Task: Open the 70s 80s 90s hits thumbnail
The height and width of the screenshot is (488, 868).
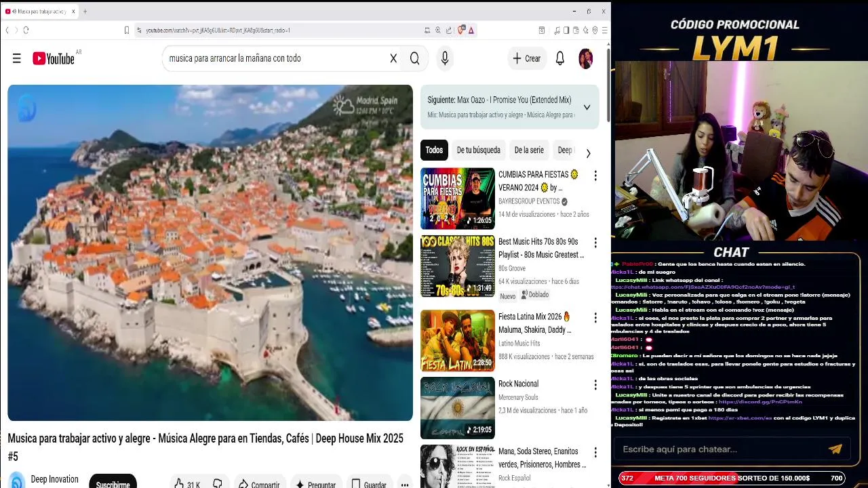Action: point(458,266)
